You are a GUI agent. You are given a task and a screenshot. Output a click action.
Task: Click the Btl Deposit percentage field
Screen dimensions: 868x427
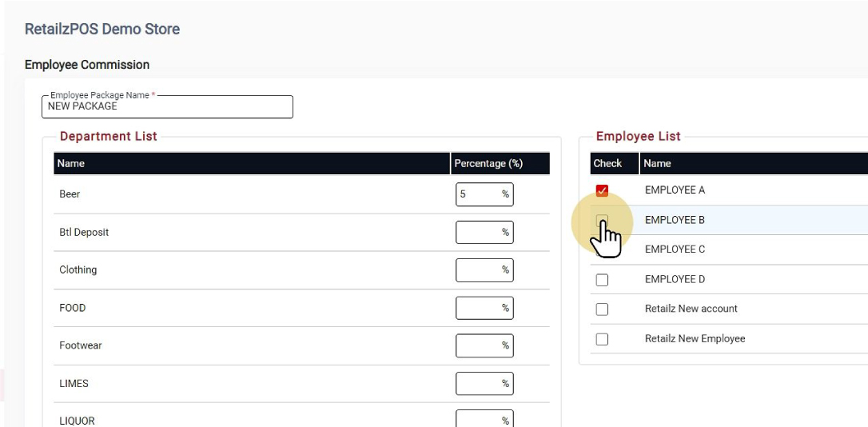[x=479, y=233]
